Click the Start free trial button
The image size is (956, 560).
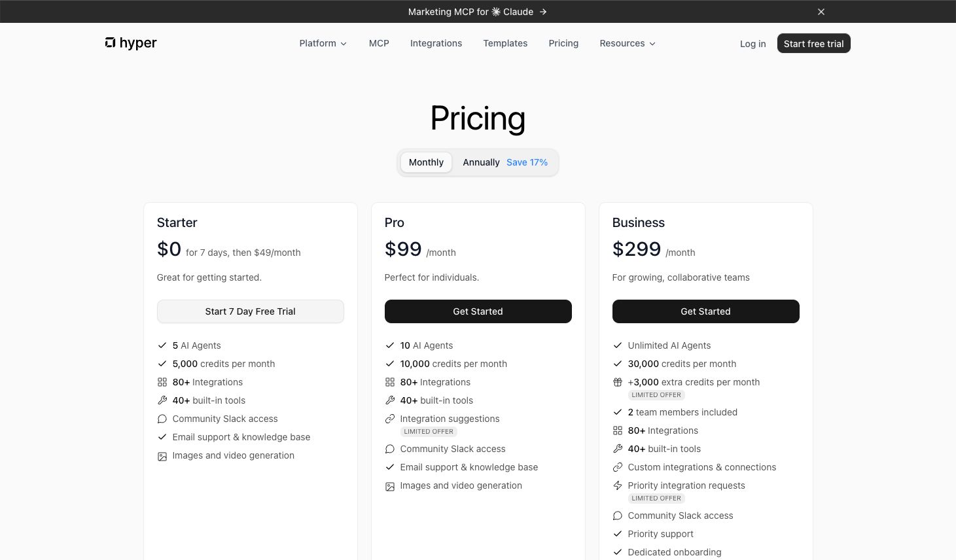click(813, 43)
